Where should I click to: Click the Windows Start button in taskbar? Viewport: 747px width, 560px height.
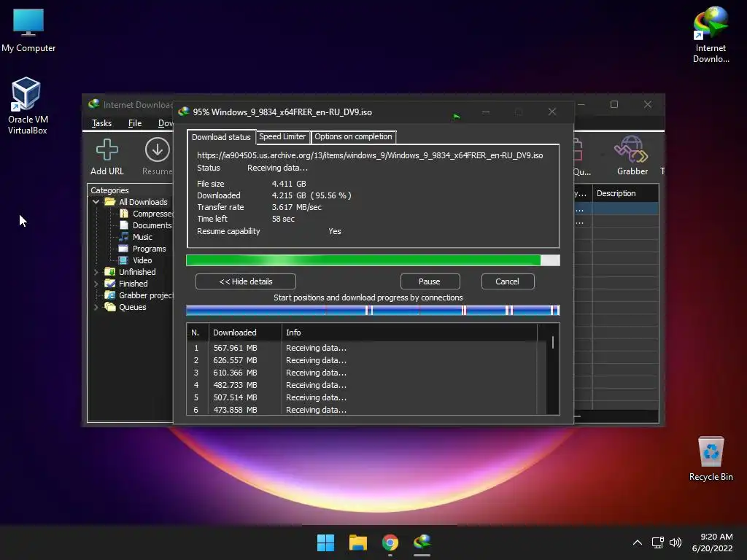pos(326,542)
